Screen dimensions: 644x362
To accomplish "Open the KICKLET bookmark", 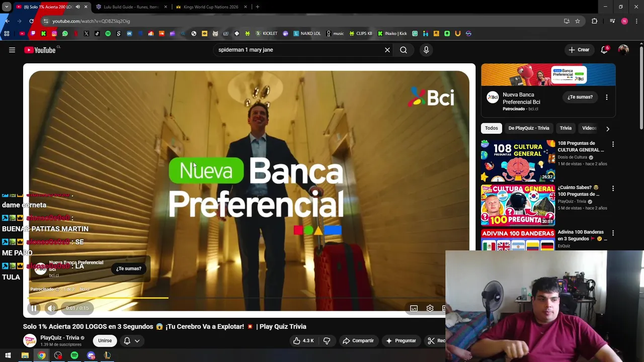I will (267, 34).
